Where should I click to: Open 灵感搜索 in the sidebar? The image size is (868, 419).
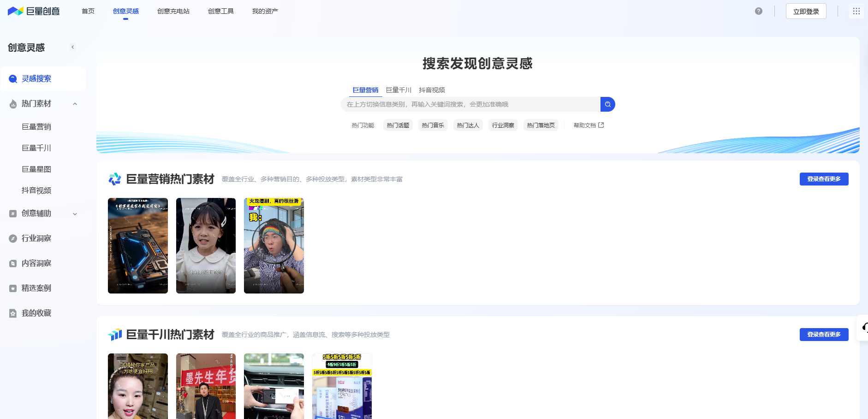[x=43, y=79]
